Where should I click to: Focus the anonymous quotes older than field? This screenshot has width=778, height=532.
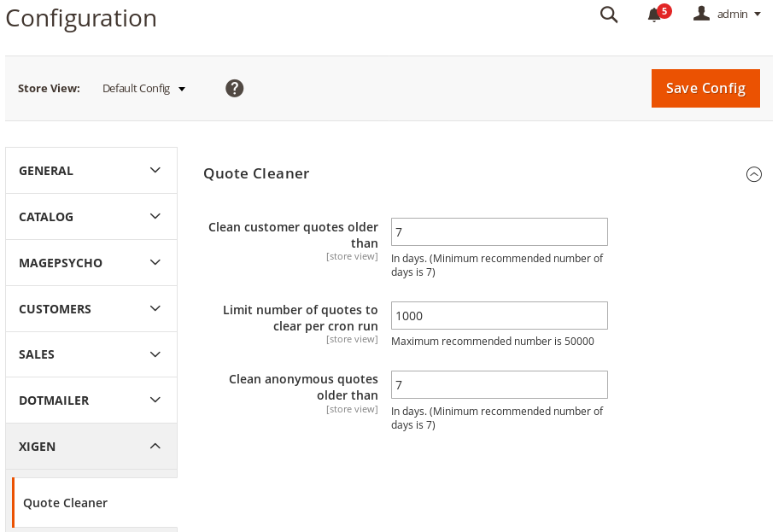point(499,384)
